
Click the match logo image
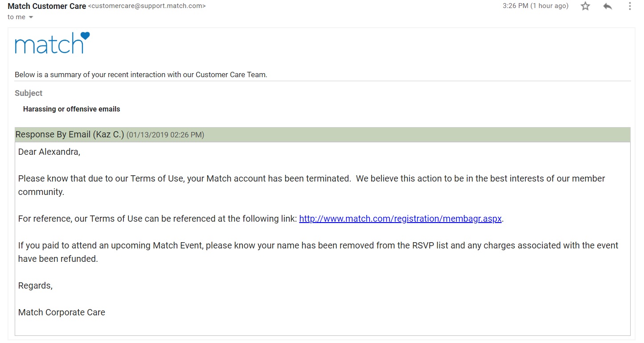[x=52, y=43]
